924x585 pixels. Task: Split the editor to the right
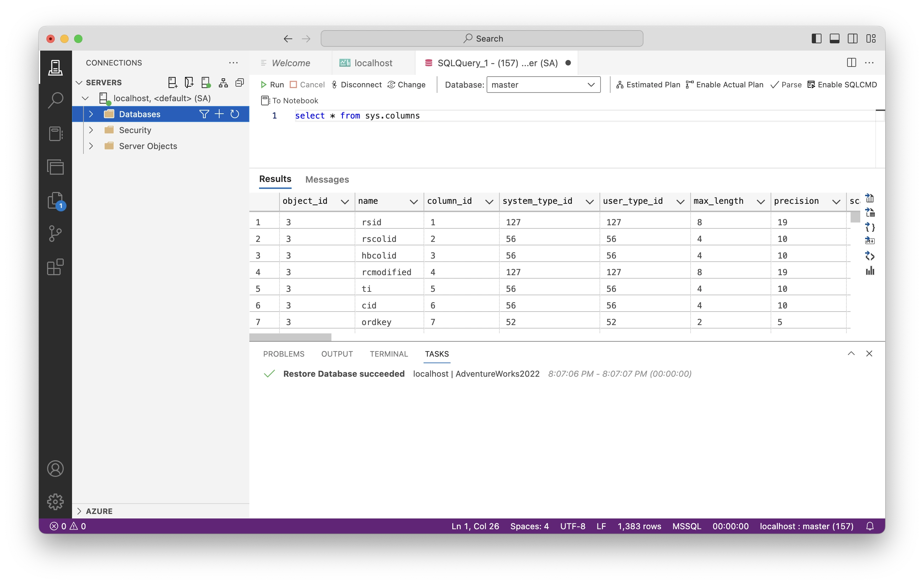(851, 63)
